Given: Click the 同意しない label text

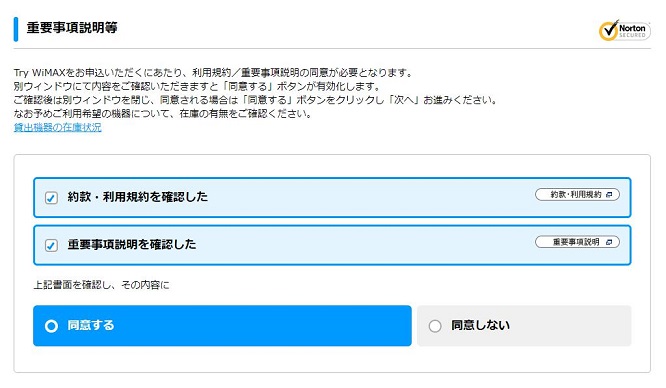Looking at the screenshot, I should click(480, 326).
